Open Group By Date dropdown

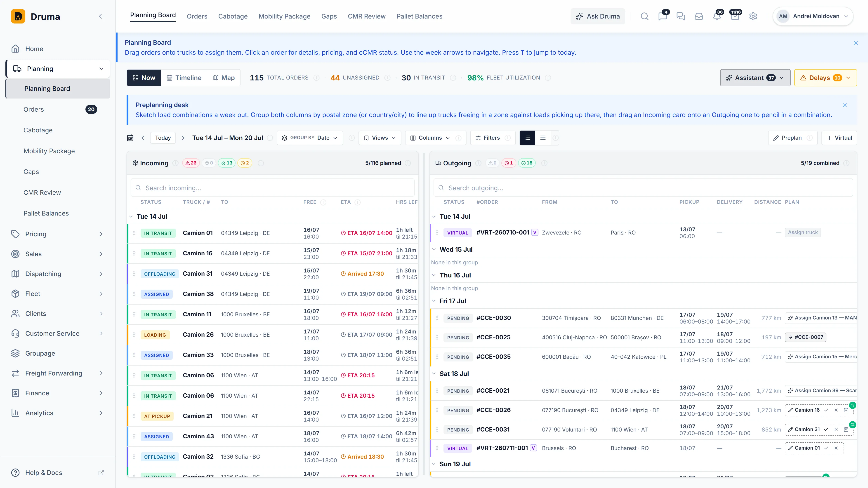coord(310,138)
